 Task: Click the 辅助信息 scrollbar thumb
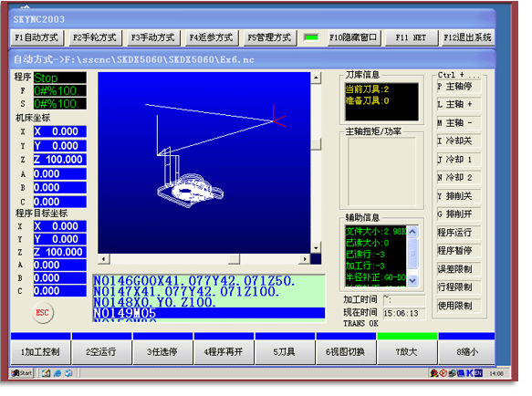pos(412,254)
